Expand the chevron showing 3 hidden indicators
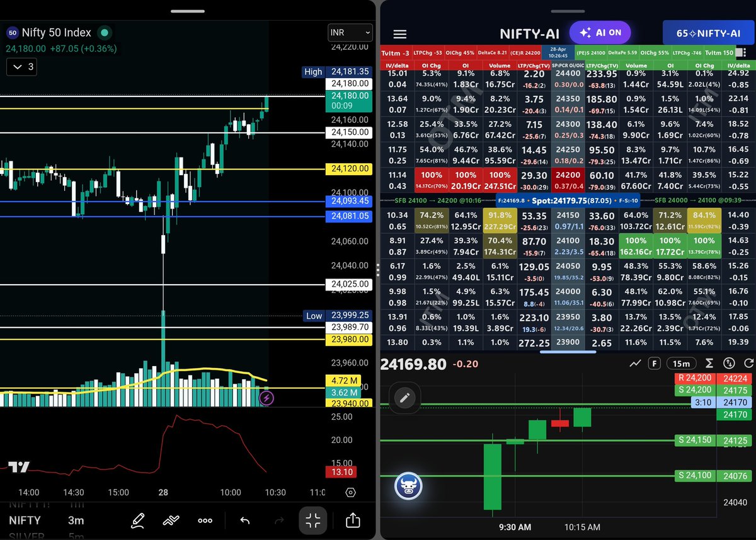Viewport: 756px width, 540px height. [21, 67]
